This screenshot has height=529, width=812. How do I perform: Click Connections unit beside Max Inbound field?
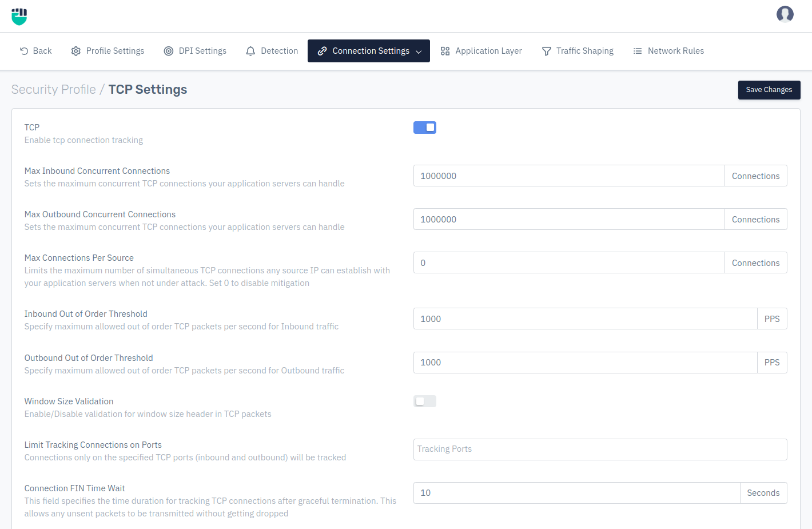coord(755,176)
